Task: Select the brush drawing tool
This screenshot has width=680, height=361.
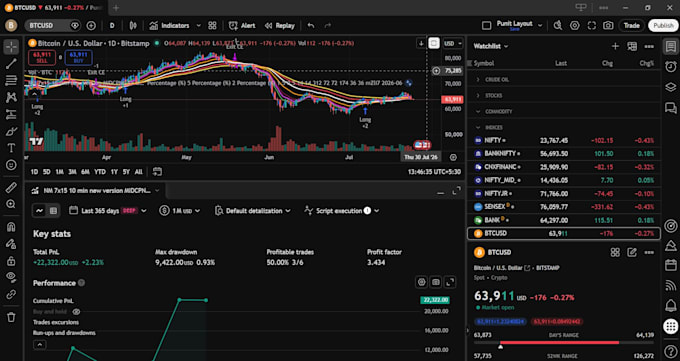Action: [x=11, y=131]
